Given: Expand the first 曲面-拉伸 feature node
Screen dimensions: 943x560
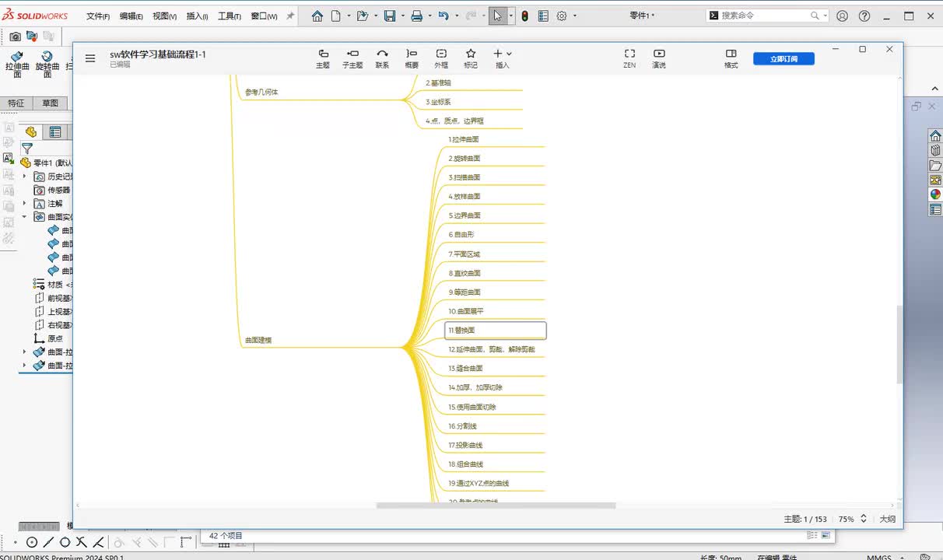Looking at the screenshot, I should (x=24, y=352).
